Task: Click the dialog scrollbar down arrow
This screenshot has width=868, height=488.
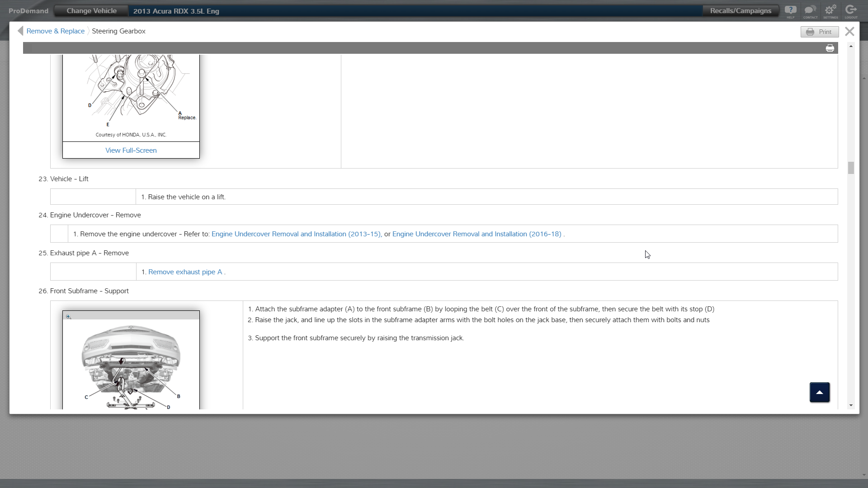Action: point(851,405)
